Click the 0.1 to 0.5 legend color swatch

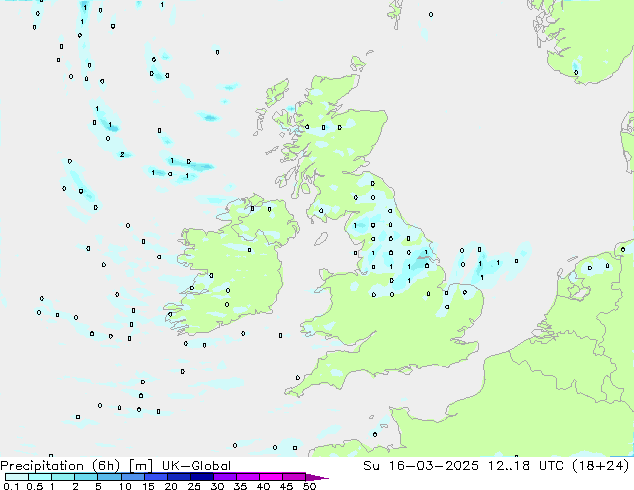(17, 477)
